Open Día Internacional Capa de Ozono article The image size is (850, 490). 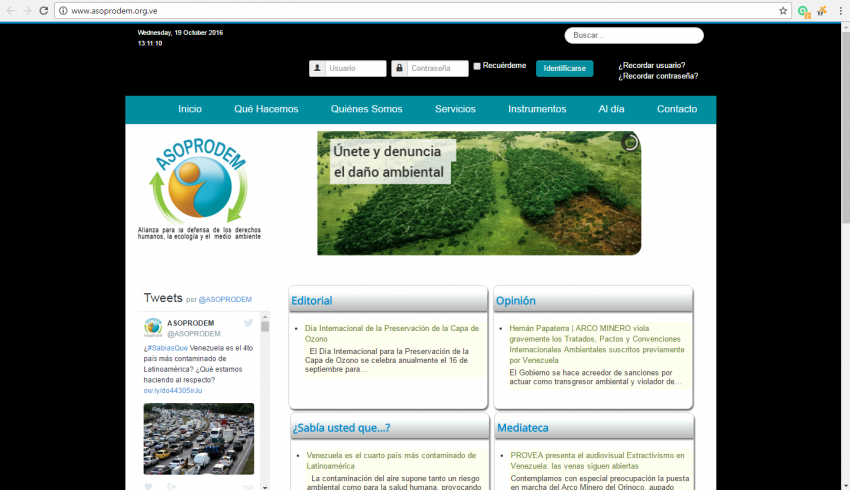[391, 333]
